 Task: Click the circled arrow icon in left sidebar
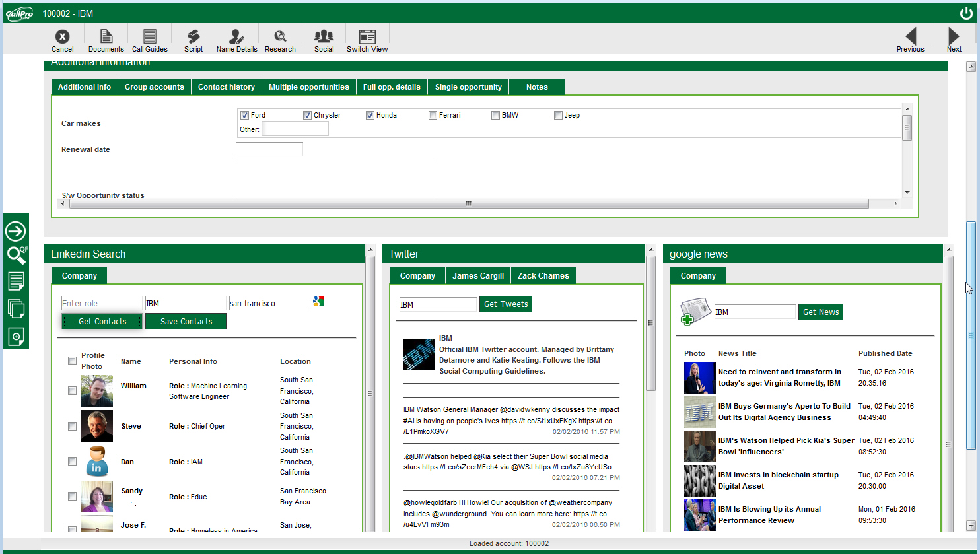(x=16, y=231)
